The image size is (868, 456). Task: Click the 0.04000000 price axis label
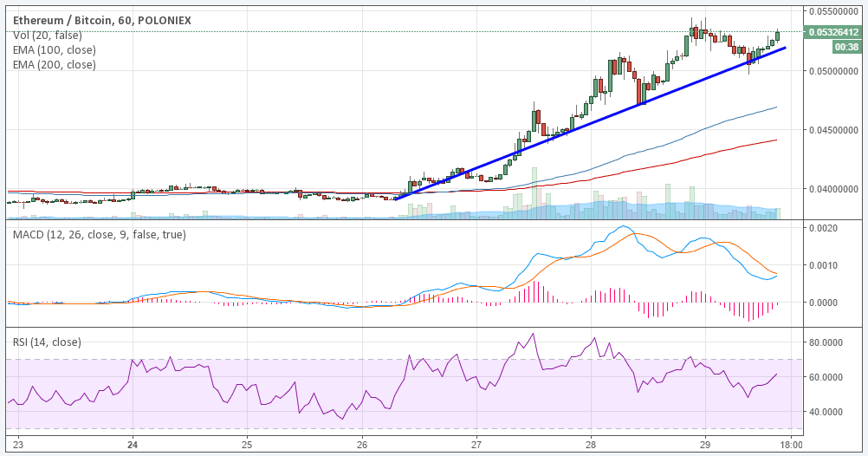(835, 189)
